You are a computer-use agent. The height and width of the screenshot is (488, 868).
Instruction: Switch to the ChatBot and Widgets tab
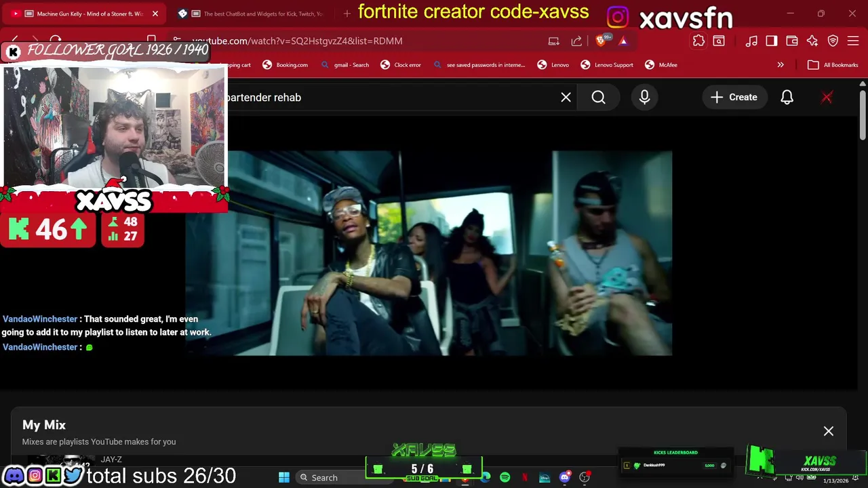tap(254, 14)
